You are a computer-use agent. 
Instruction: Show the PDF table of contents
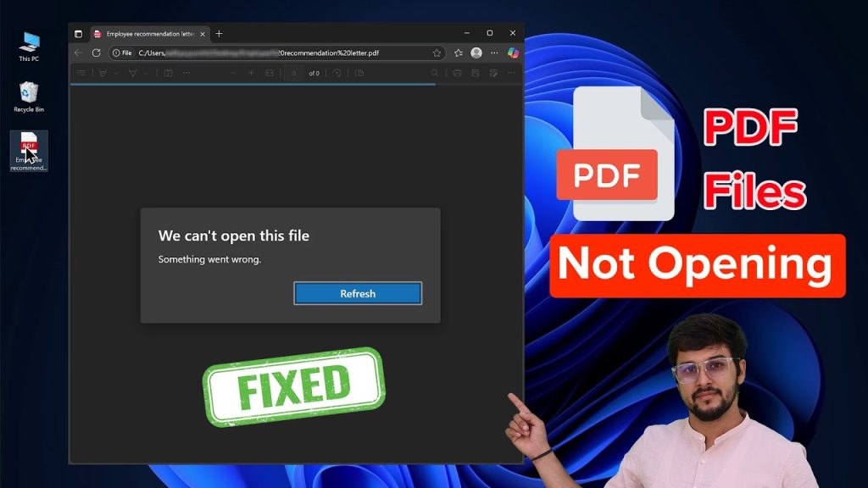point(81,73)
